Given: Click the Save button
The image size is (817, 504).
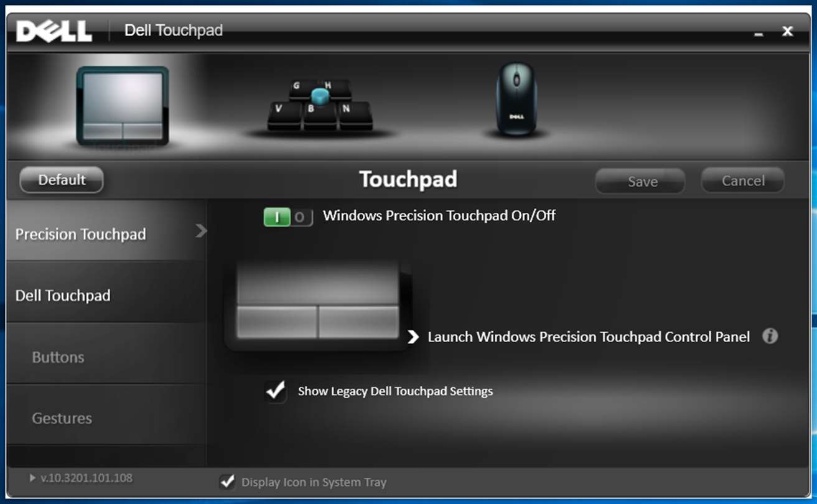Looking at the screenshot, I should (x=640, y=181).
